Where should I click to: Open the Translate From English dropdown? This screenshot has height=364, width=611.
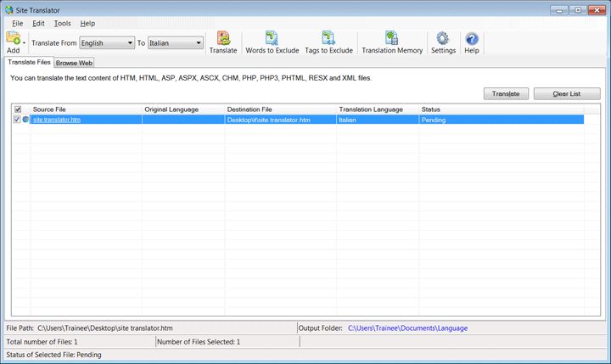[x=107, y=43]
